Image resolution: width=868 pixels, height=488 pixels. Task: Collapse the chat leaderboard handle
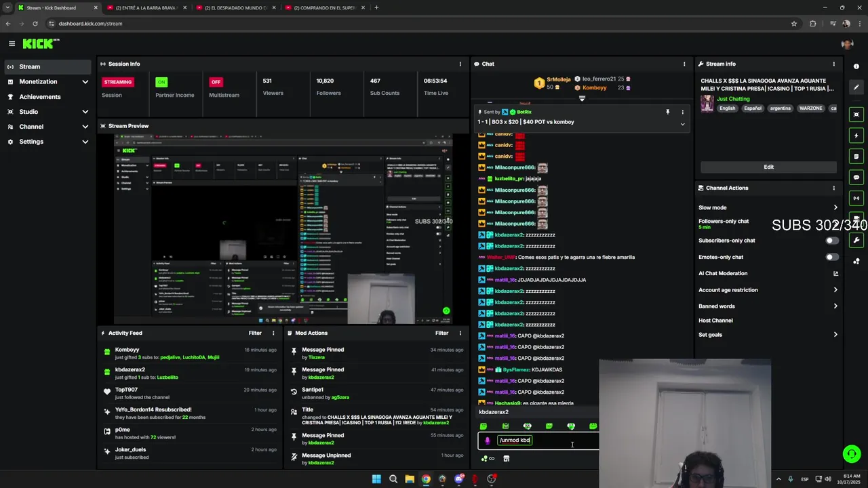[x=582, y=98]
